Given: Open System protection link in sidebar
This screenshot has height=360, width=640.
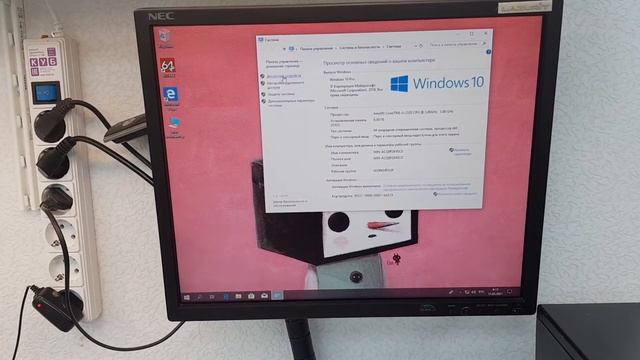Looking at the screenshot, I should (281, 94).
